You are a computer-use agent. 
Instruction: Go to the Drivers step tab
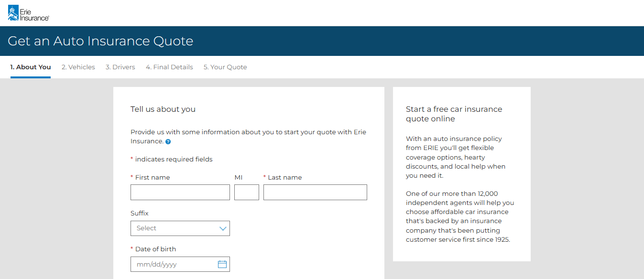[x=120, y=67]
